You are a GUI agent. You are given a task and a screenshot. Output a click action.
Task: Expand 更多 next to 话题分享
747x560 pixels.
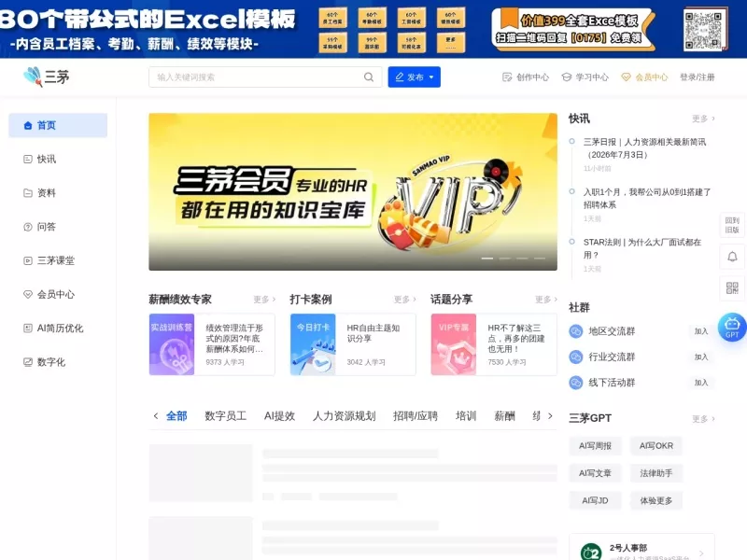[546, 299]
